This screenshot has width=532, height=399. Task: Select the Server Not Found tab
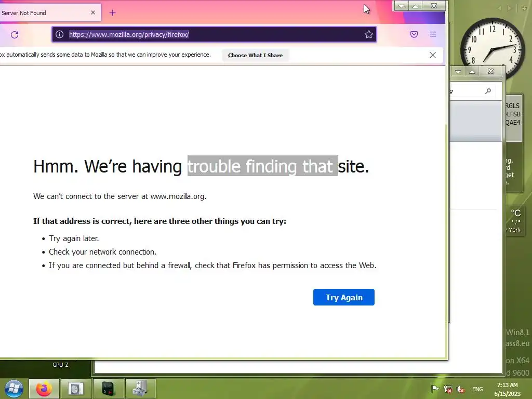pyautogui.click(x=50, y=13)
